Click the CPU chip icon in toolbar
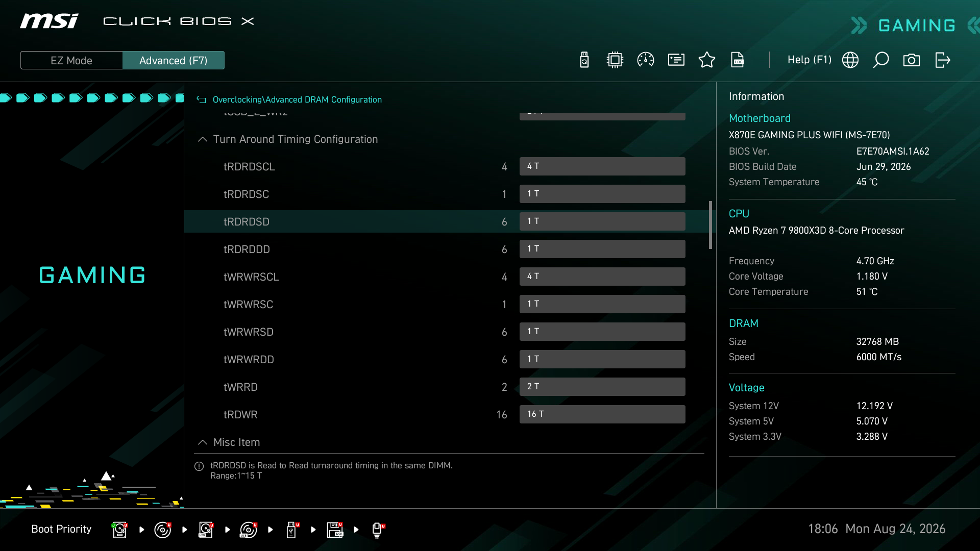Image resolution: width=980 pixels, height=551 pixels. pyautogui.click(x=615, y=60)
